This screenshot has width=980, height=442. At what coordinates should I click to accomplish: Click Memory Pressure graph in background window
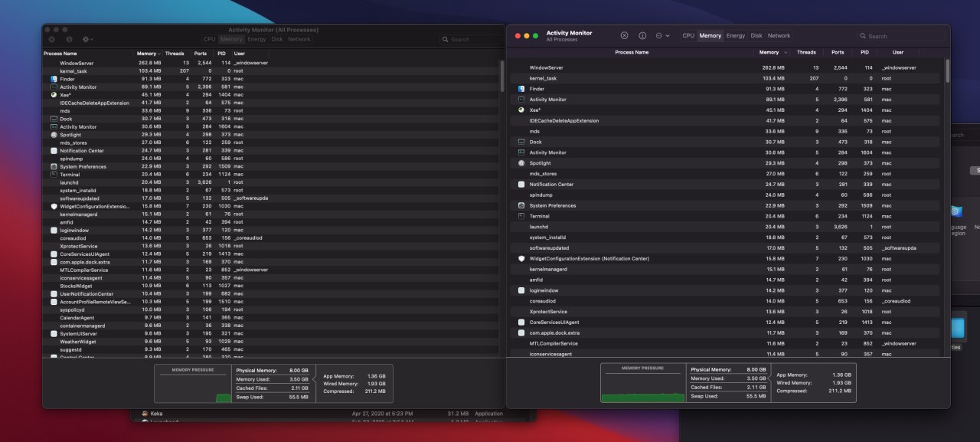194,384
